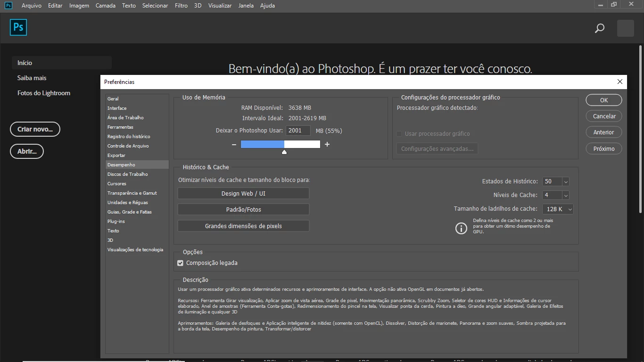644x362 pixels.
Task: Click Padrão/Fotos cache preset
Action: 243,209
